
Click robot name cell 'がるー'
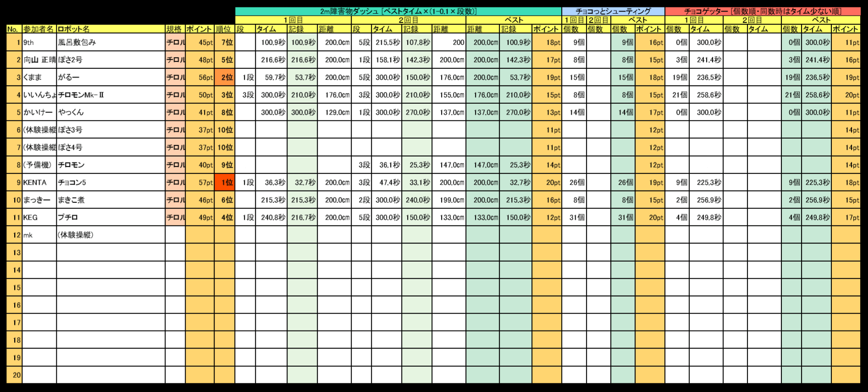[x=111, y=77]
